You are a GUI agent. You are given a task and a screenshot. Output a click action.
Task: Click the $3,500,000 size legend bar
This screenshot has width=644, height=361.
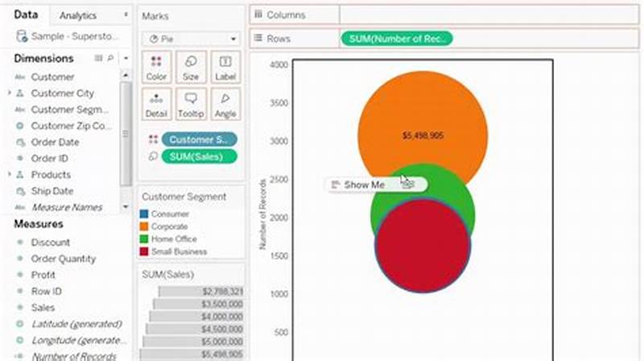point(198,305)
